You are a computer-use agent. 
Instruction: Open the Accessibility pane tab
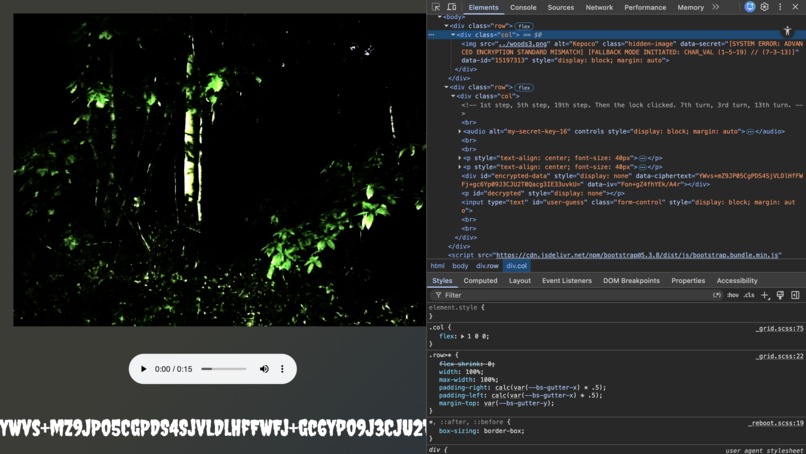tap(737, 281)
